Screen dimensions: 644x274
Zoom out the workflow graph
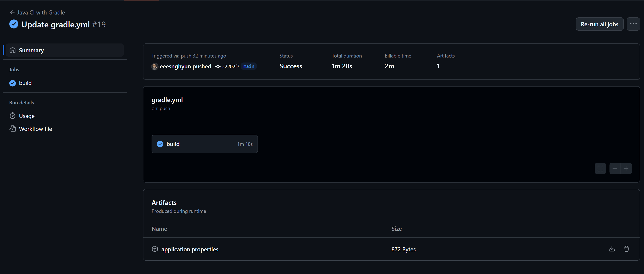pos(615,169)
